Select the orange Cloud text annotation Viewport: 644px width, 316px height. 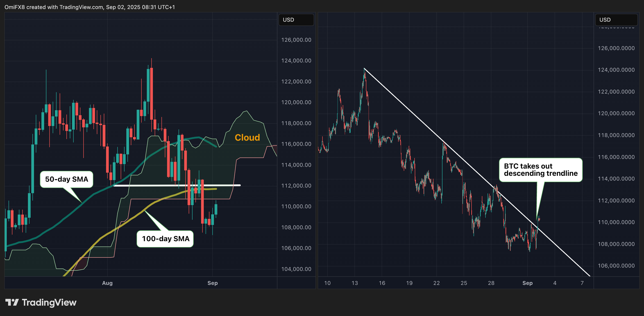247,138
